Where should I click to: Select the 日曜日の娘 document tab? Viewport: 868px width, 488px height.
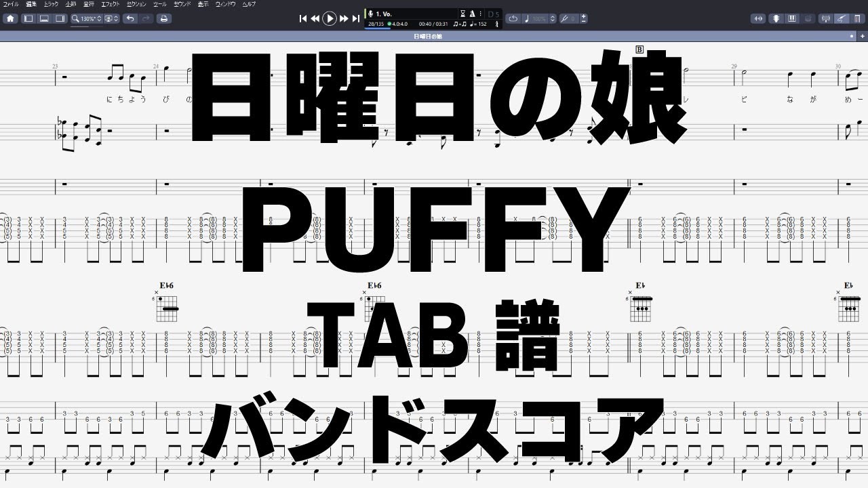(x=427, y=36)
